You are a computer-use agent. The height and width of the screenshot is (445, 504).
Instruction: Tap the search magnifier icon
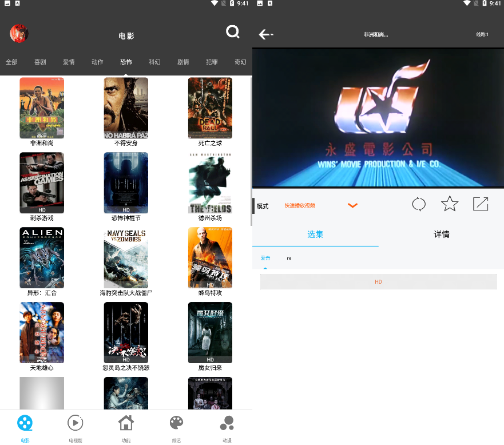(232, 32)
